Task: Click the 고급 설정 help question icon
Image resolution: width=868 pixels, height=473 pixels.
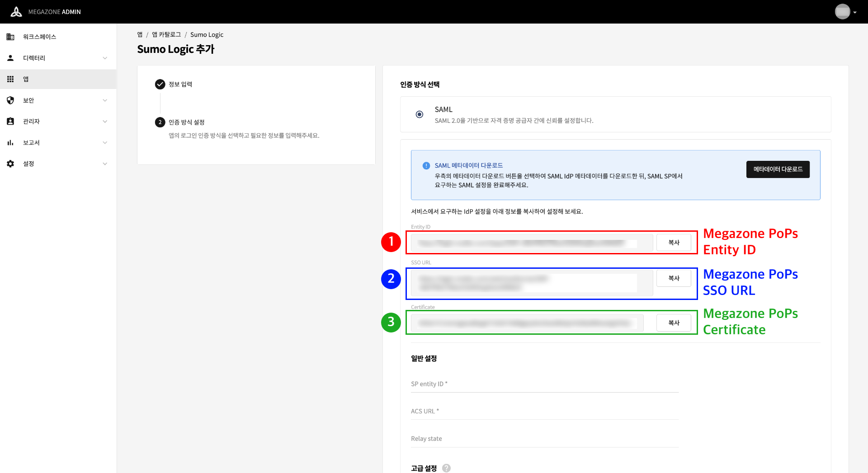Action: coord(446,468)
